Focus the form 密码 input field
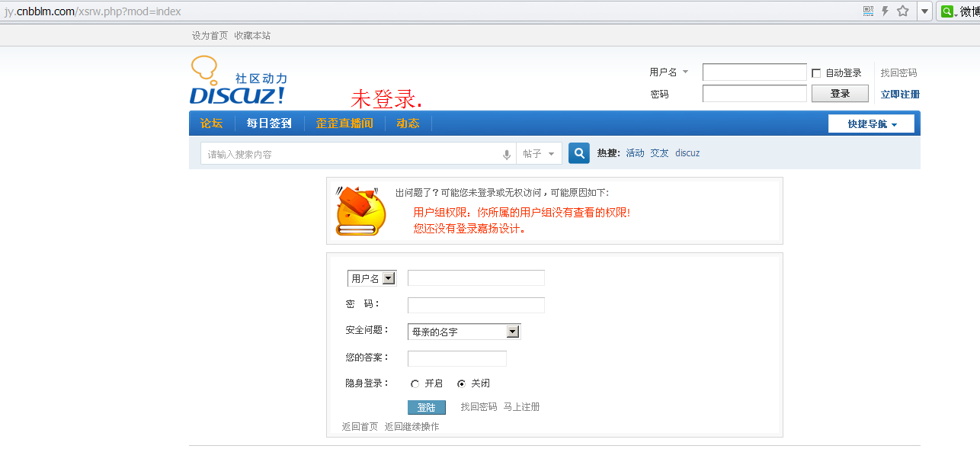Image resolution: width=980 pixels, height=449 pixels. pos(476,305)
